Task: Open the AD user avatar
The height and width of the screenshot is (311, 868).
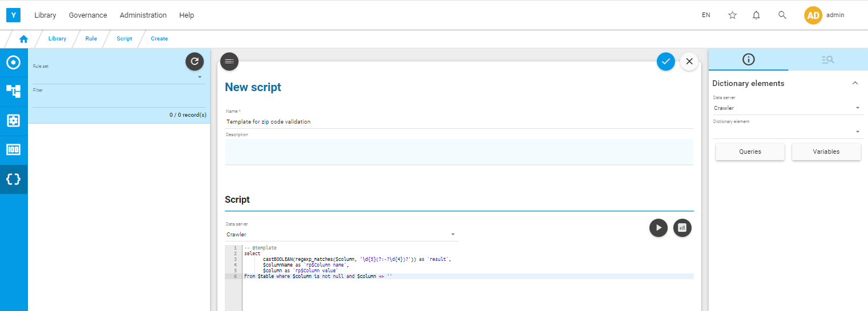Action: (x=813, y=15)
